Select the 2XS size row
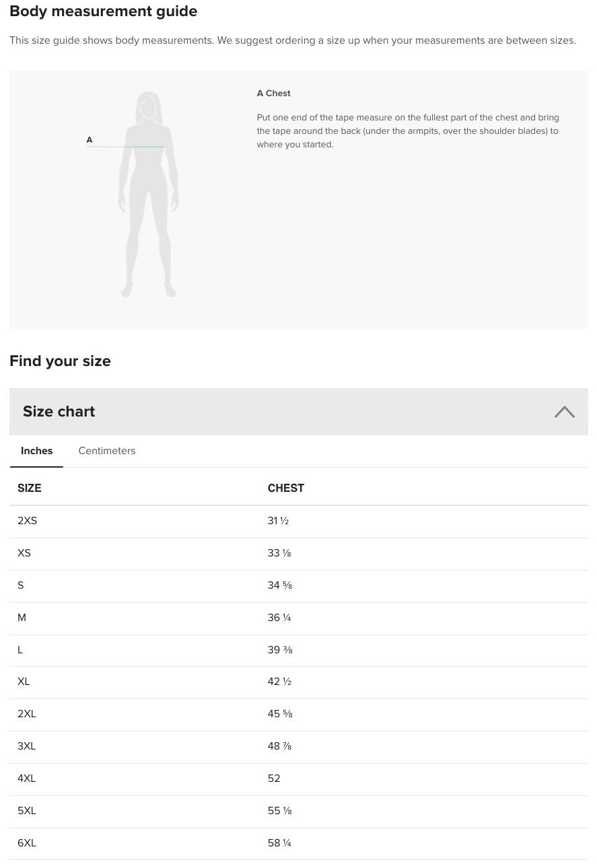This screenshot has width=597, height=868. [28, 521]
